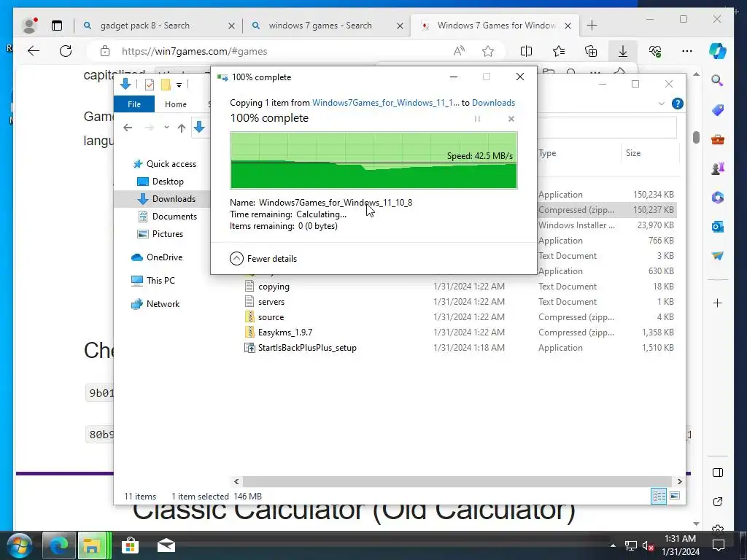Viewport: 747px width, 560px height.
Task: Select the Easykms_1.9.7 zip file
Action: (285, 332)
